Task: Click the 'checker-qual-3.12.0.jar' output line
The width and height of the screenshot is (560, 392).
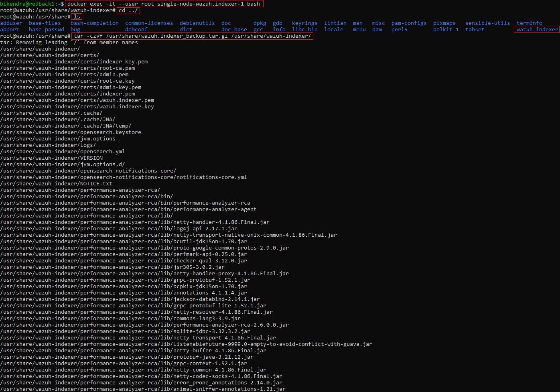Action: click(124, 260)
